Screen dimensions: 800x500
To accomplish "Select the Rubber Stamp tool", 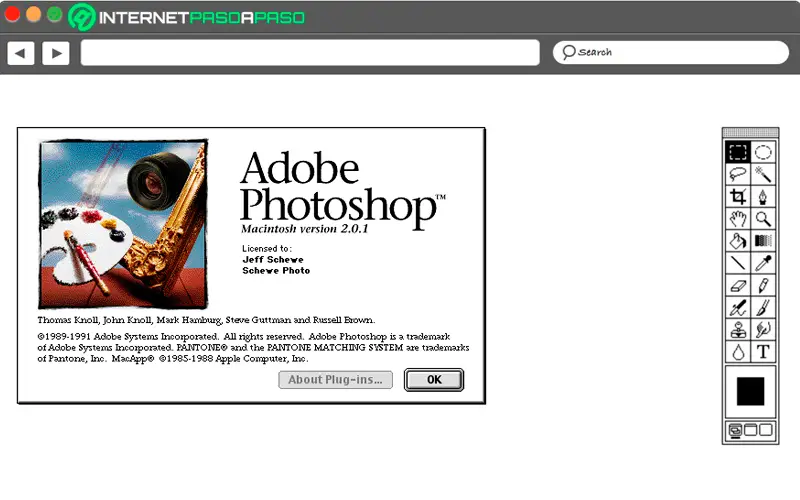I will [x=738, y=330].
